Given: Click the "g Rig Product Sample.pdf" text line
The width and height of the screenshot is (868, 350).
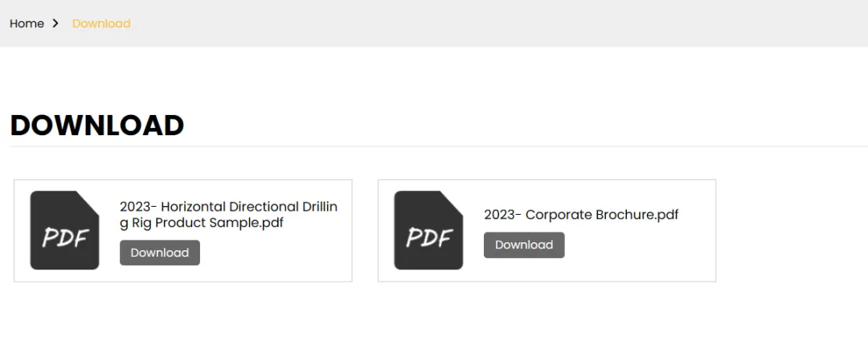Looking at the screenshot, I should [x=202, y=223].
